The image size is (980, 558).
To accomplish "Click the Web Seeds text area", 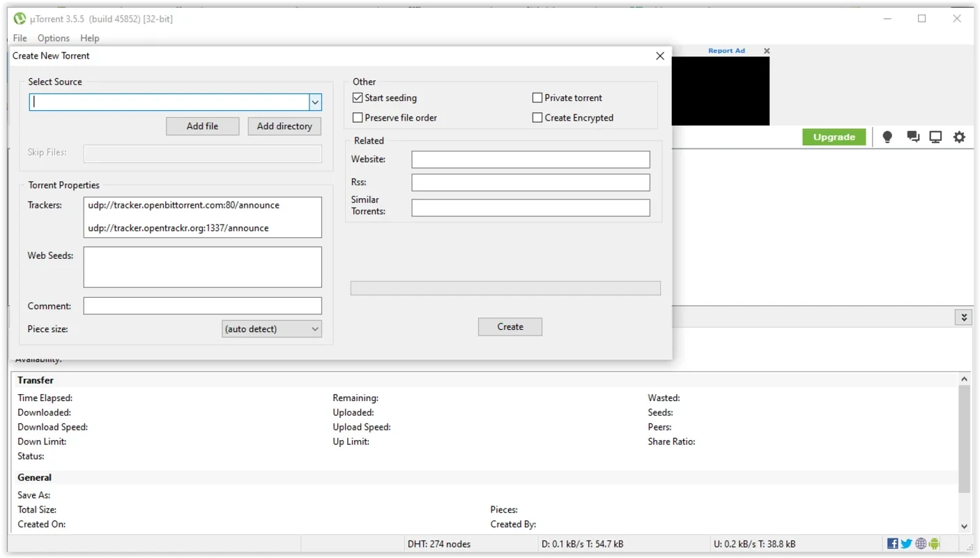I will click(203, 267).
